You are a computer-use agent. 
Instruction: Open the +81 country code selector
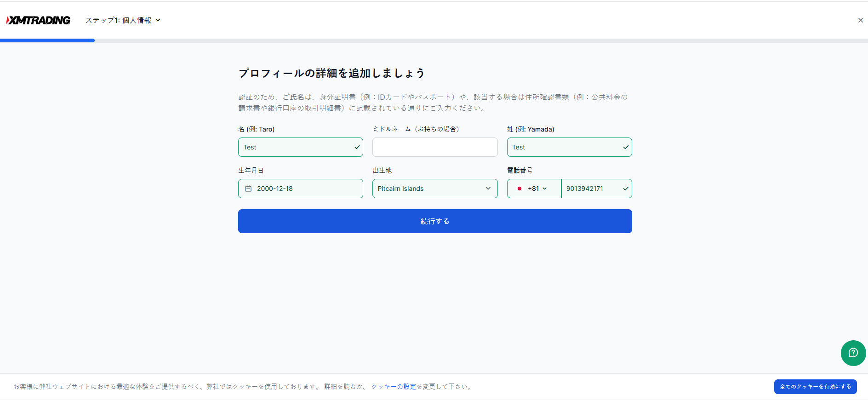coord(534,189)
